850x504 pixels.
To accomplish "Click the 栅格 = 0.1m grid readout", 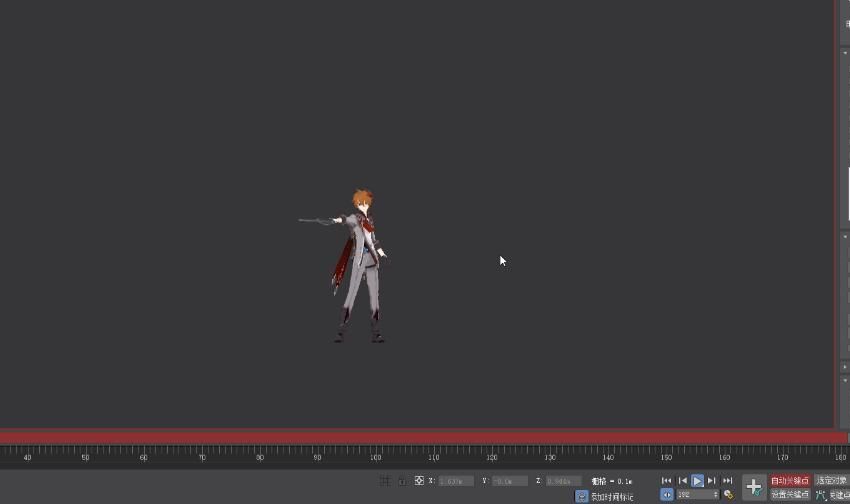I will tap(611, 481).
